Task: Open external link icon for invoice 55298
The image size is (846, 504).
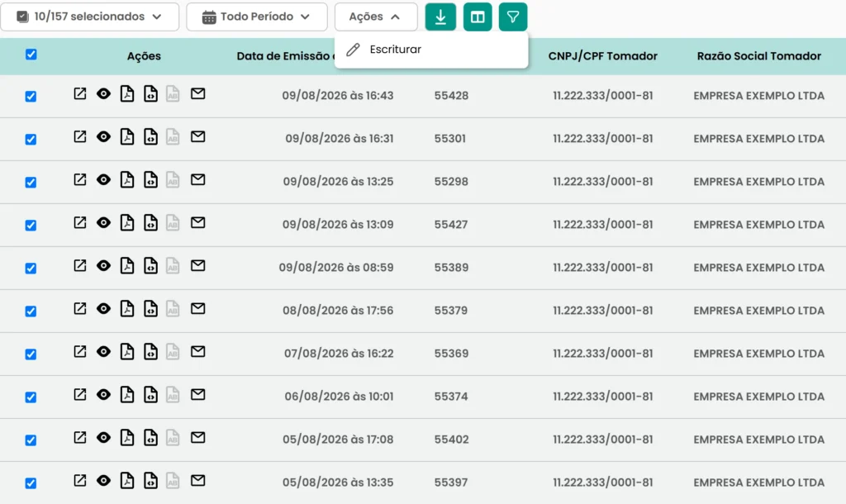Action: click(x=80, y=179)
